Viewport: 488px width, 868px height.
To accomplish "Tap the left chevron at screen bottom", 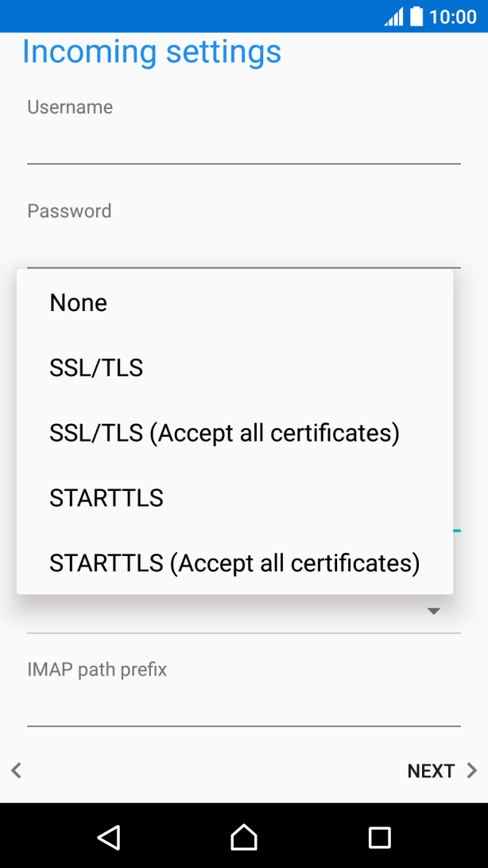I will coord(16,770).
